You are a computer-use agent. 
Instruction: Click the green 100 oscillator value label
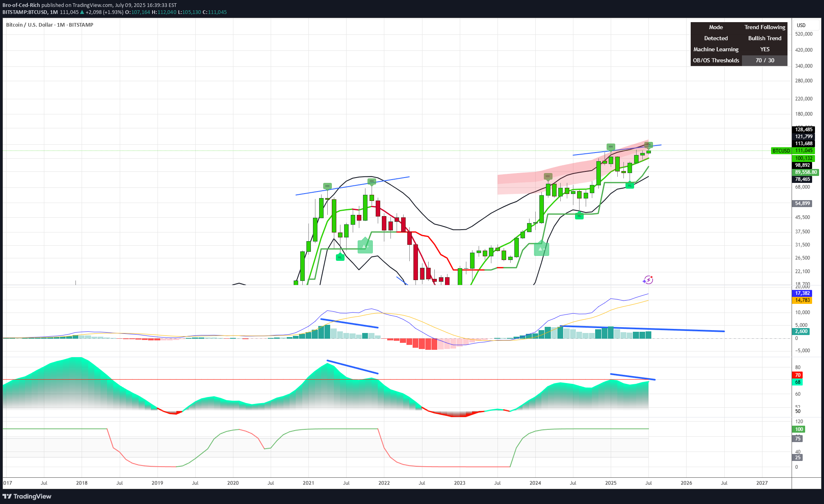coord(799,429)
